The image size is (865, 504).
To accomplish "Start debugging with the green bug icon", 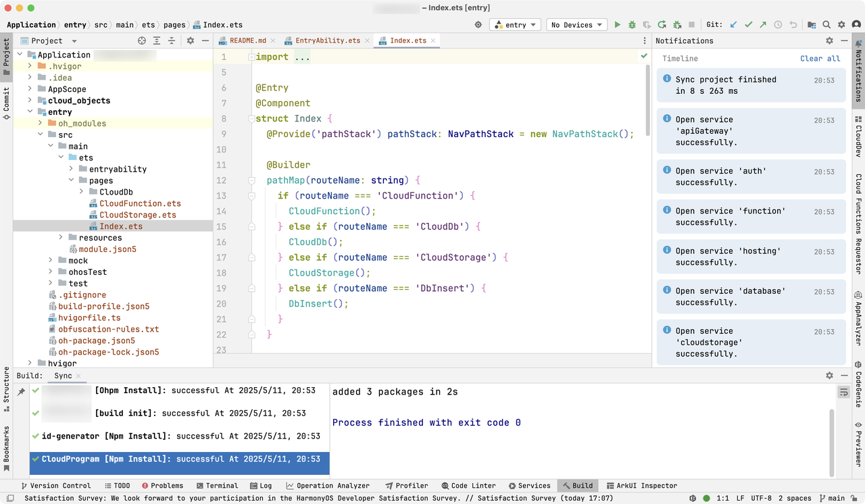I will coord(632,25).
